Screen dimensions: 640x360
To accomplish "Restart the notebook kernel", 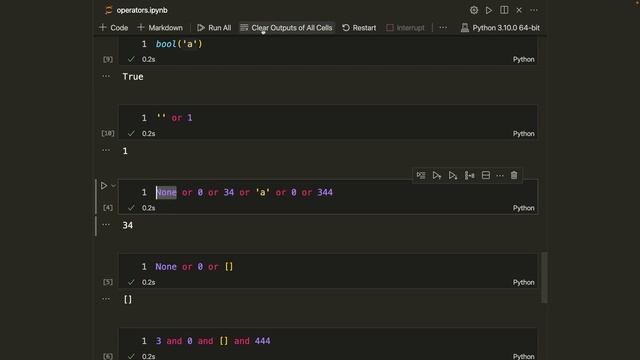I will click(x=359, y=28).
